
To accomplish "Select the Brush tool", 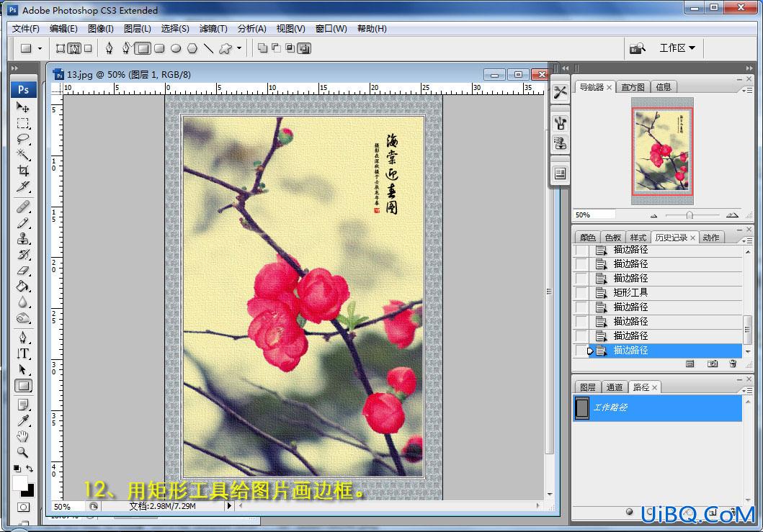I will (x=23, y=222).
